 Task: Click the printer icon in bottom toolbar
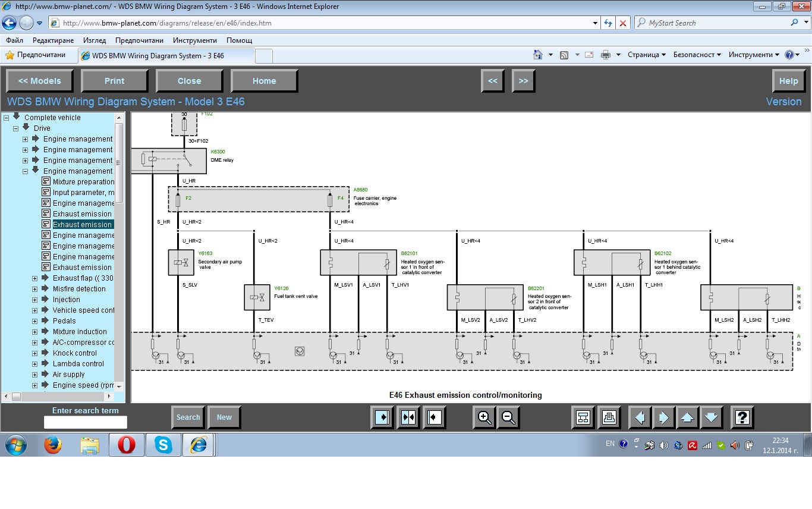tap(609, 417)
